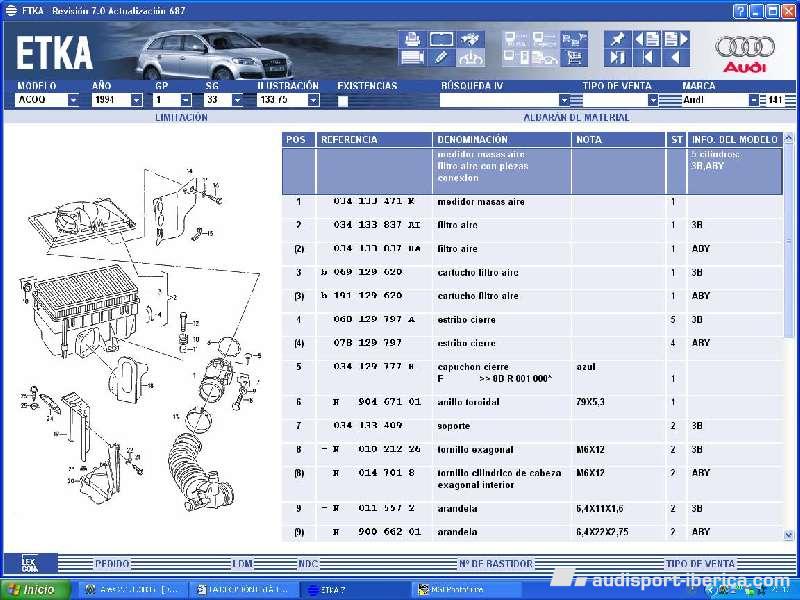Click the single back arrow icon

pos(676,58)
